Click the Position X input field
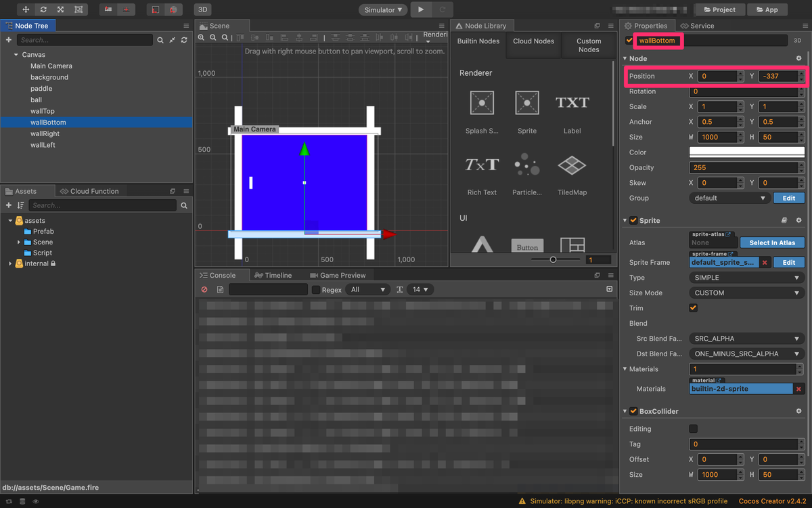The width and height of the screenshot is (812, 508). (717, 76)
